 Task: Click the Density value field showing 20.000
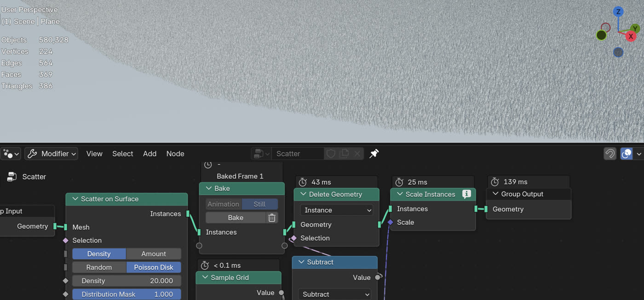click(126, 281)
